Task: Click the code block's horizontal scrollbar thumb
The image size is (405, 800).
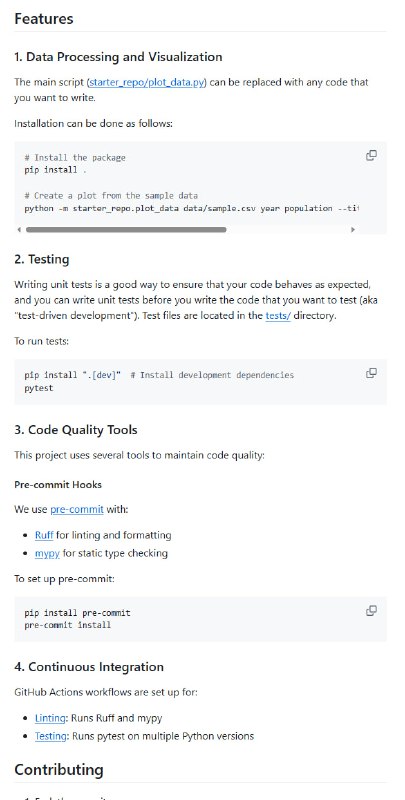Action: (126, 230)
